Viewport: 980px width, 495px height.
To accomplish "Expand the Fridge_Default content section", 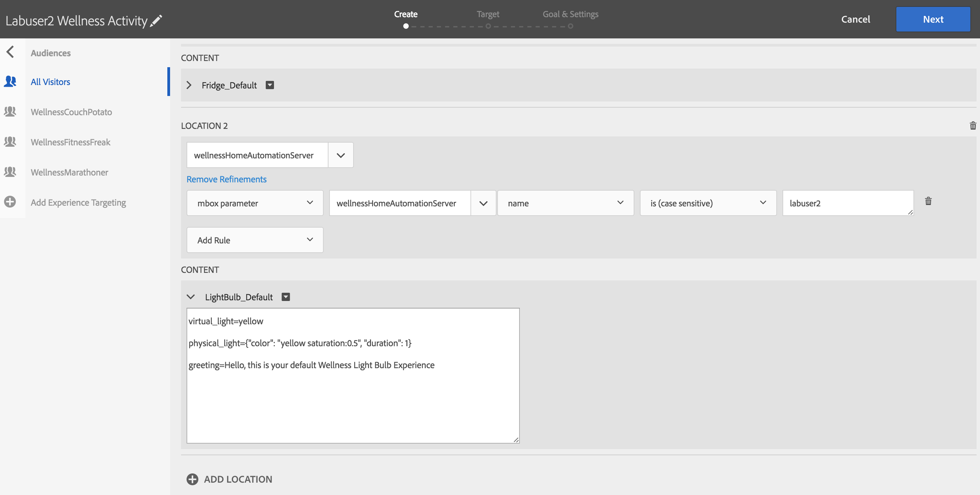I will tap(189, 85).
